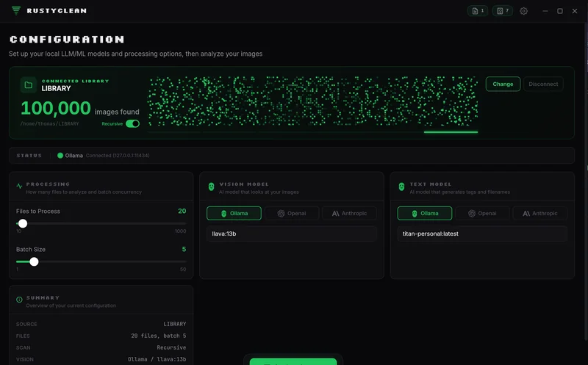Click the Batch Size slider handle
This screenshot has height=365, width=588.
(x=34, y=261)
